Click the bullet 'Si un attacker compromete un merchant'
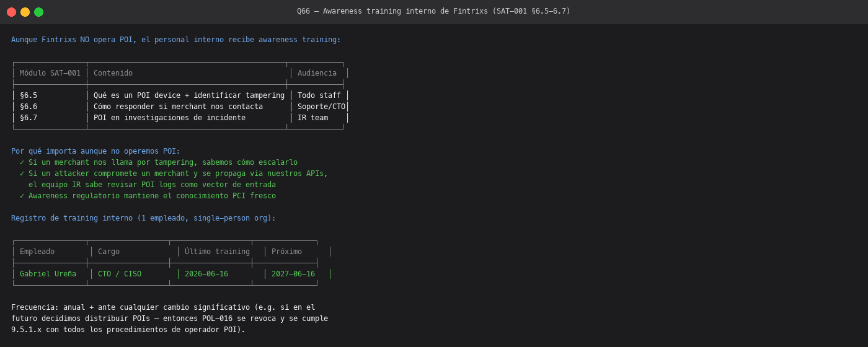Screen dimensions: 868x347 pos(174,173)
